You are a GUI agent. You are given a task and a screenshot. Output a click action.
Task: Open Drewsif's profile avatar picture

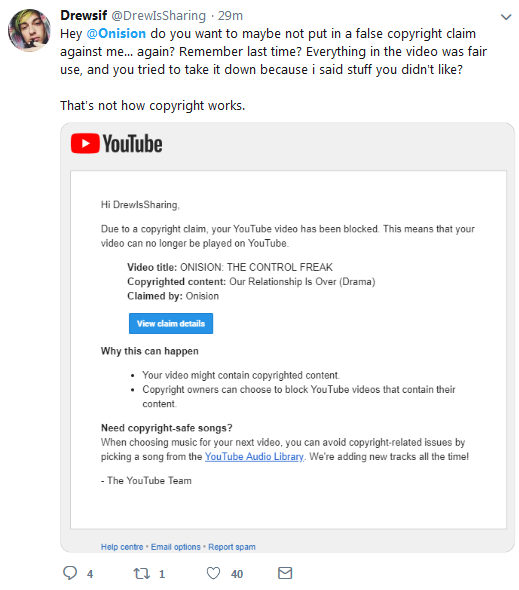pyautogui.click(x=29, y=30)
